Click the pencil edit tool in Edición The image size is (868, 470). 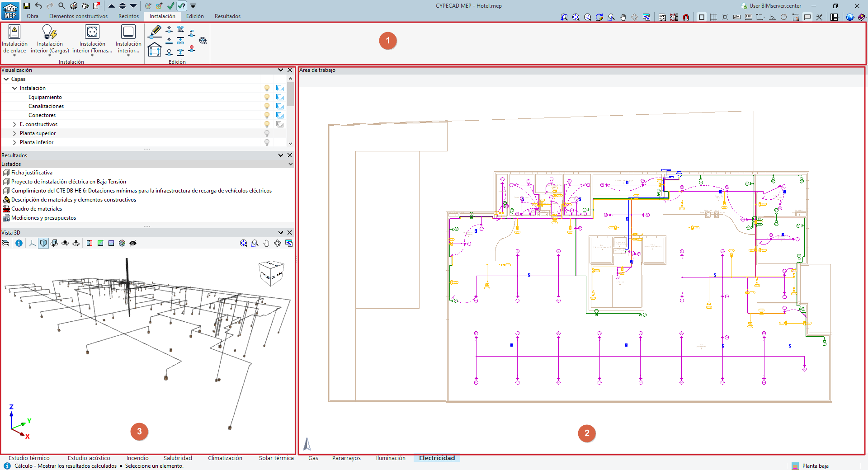pos(155,31)
